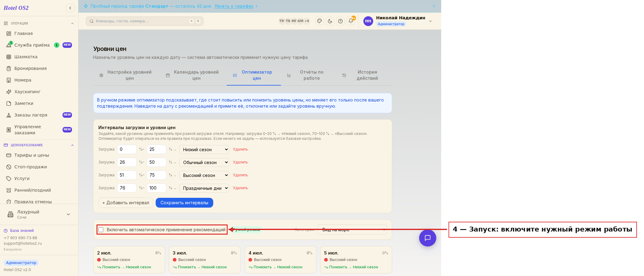
Task: Open the color theme palette icon
Action: [x=320, y=21]
